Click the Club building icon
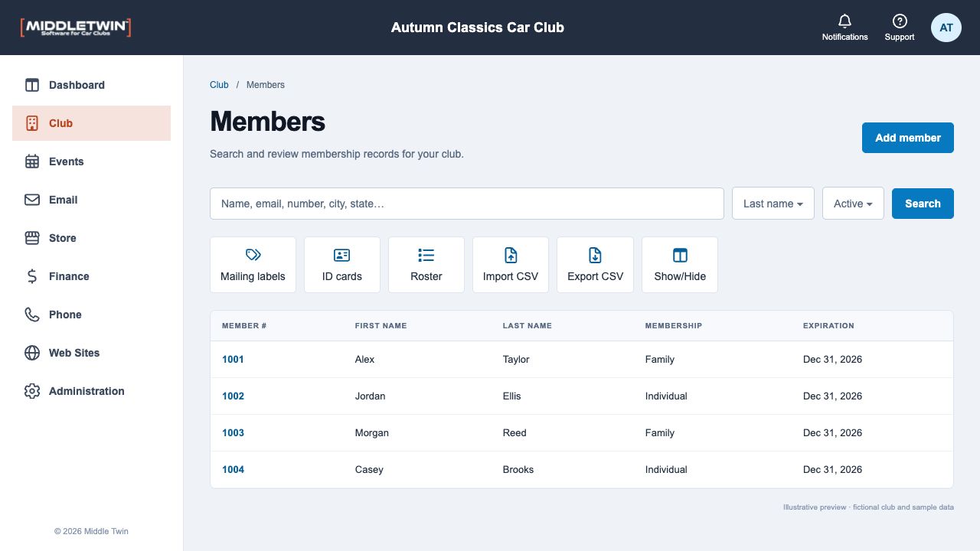 [x=32, y=123]
